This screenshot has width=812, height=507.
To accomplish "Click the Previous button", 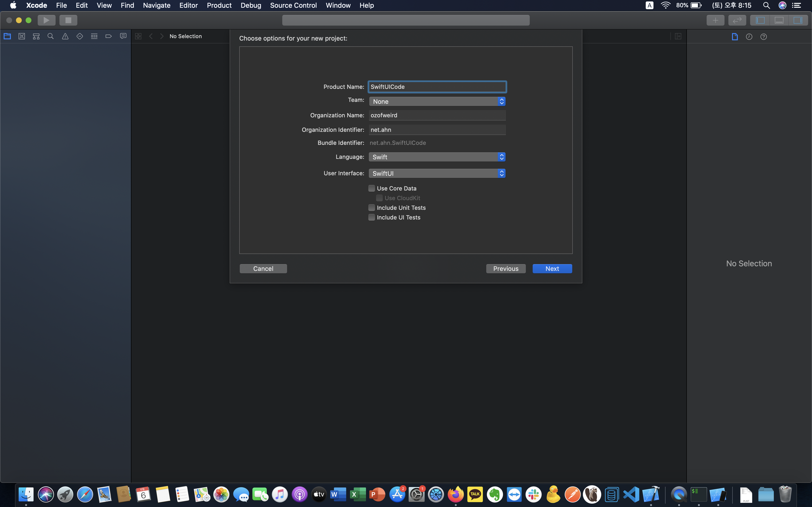I will (x=506, y=268).
